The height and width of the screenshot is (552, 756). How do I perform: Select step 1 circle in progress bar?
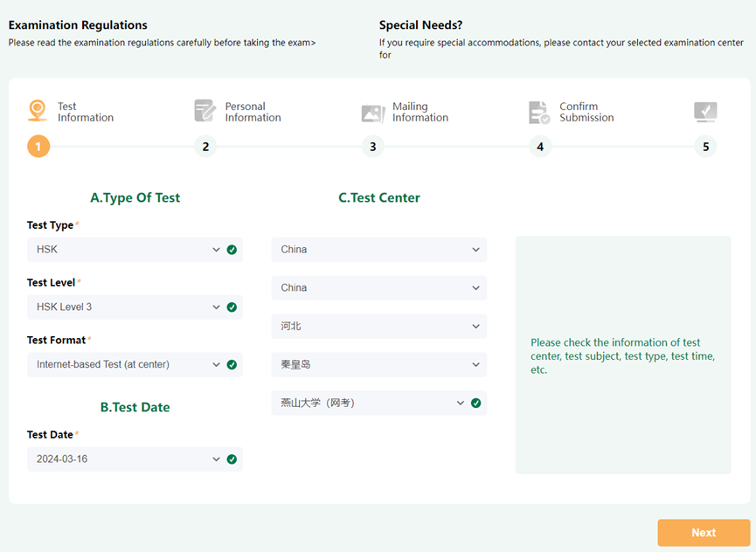[x=38, y=147]
